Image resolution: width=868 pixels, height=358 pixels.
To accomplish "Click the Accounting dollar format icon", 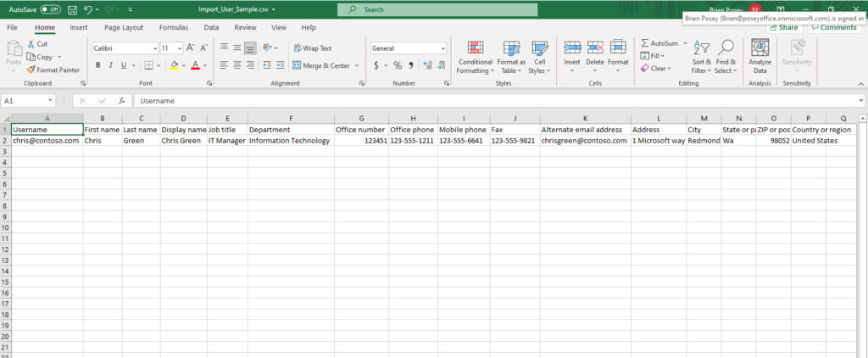I will (x=376, y=65).
